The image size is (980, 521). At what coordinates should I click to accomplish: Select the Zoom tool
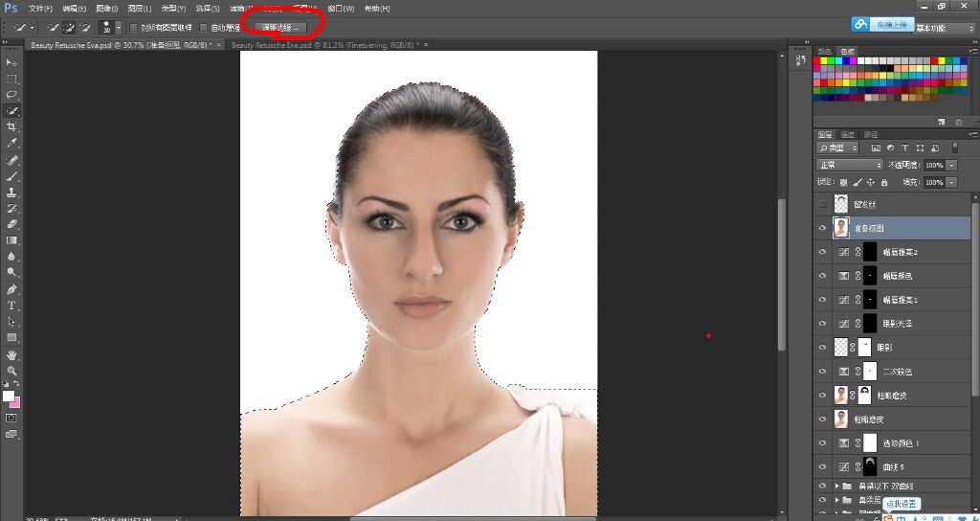point(11,371)
